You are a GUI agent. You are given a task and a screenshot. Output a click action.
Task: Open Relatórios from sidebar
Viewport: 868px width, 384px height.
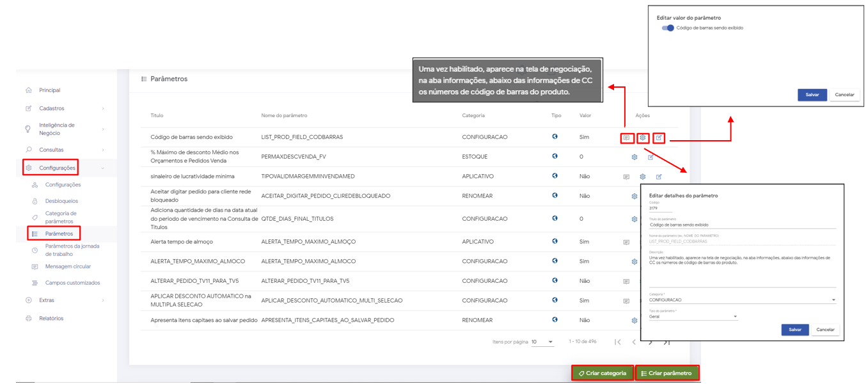(x=51, y=318)
